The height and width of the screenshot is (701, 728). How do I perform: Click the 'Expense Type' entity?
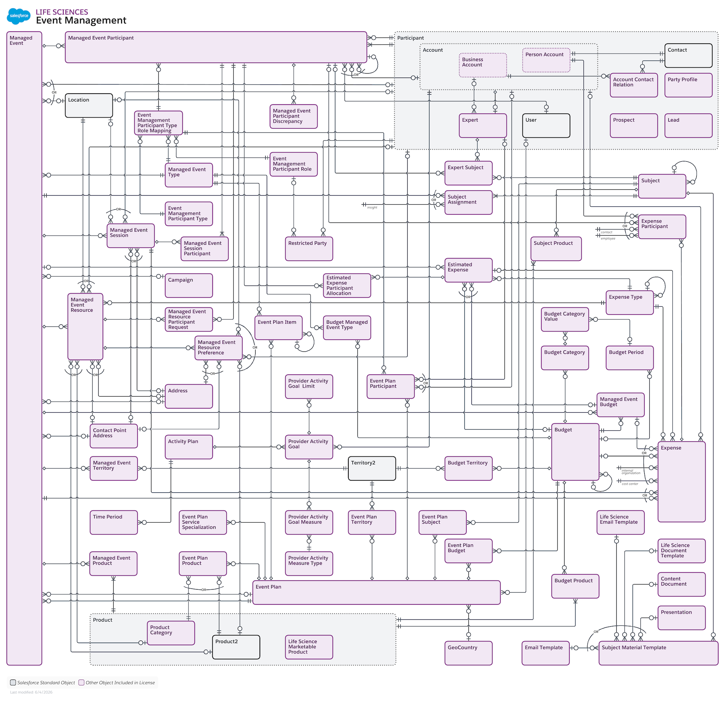630,303
